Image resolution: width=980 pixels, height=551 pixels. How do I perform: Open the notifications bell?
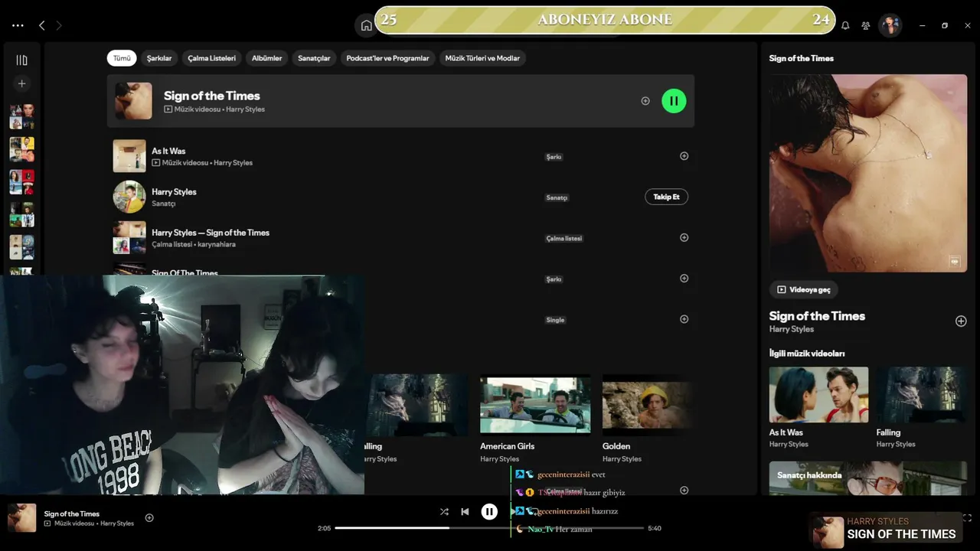pos(845,25)
